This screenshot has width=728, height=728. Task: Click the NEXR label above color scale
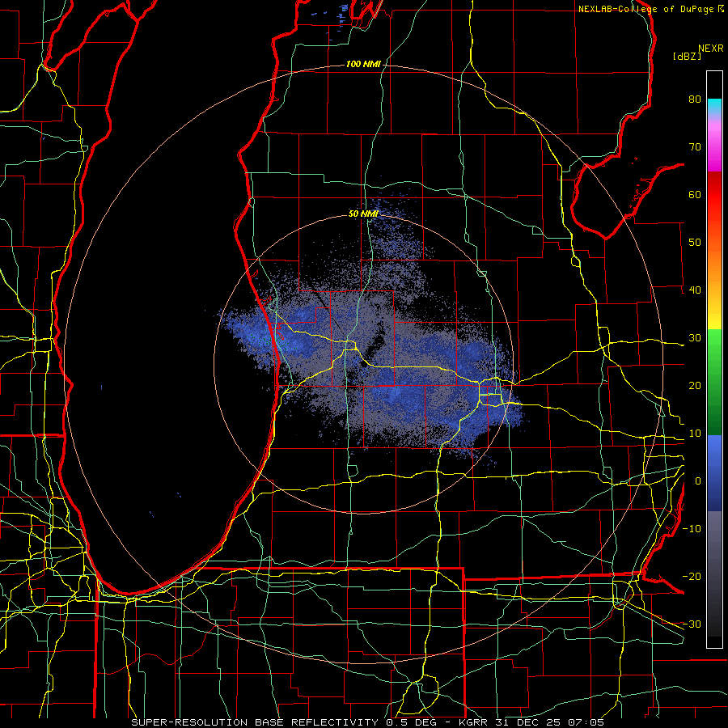[710, 49]
